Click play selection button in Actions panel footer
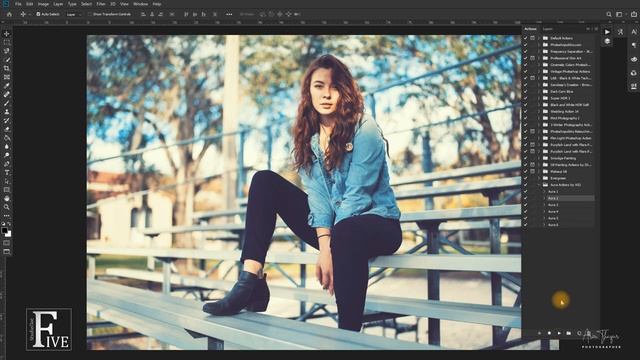The width and height of the screenshot is (640, 360). pos(559,333)
